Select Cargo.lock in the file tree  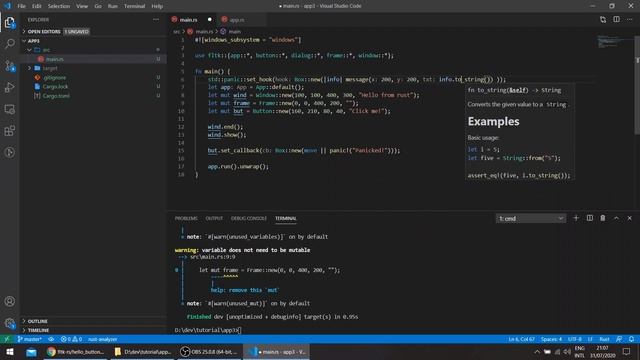click(93, 87)
